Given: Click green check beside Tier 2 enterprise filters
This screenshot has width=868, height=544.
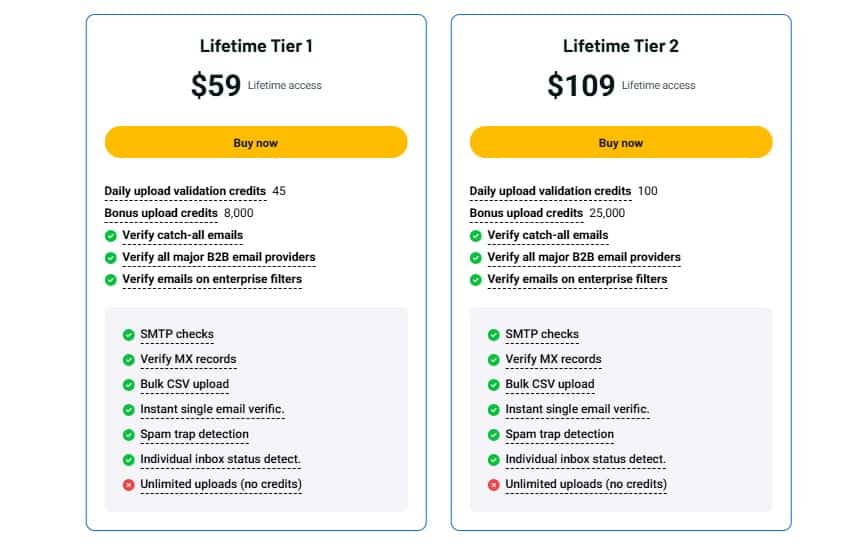Looking at the screenshot, I should click(476, 280).
